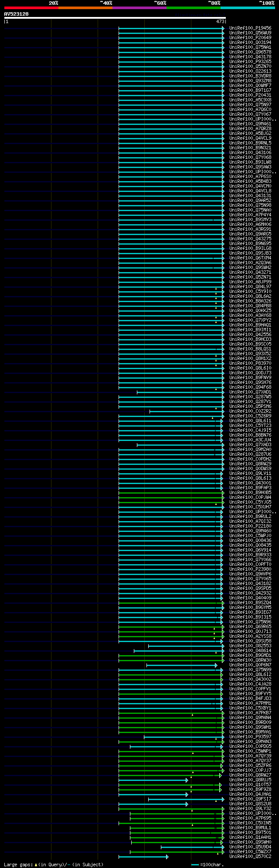Select hit label UniRef100_B9RNL5
The width and height of the screenshot is (279, 868).
point(250,143)
